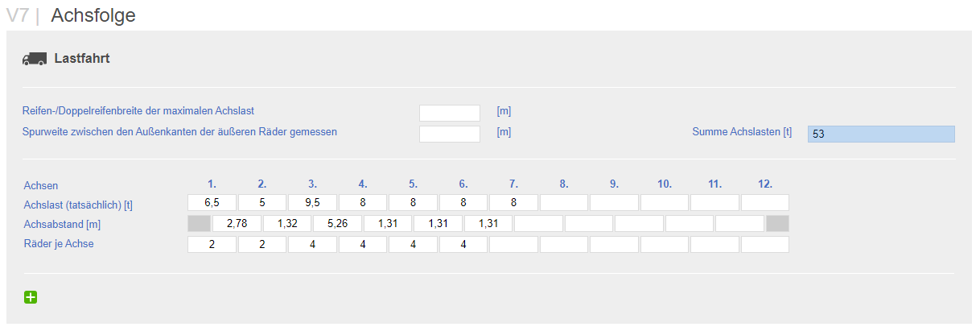The height and width of the screenshot is (331, 980).
Task: Click Achslast field of axle 7 showing 8
Action: [513, 202]
